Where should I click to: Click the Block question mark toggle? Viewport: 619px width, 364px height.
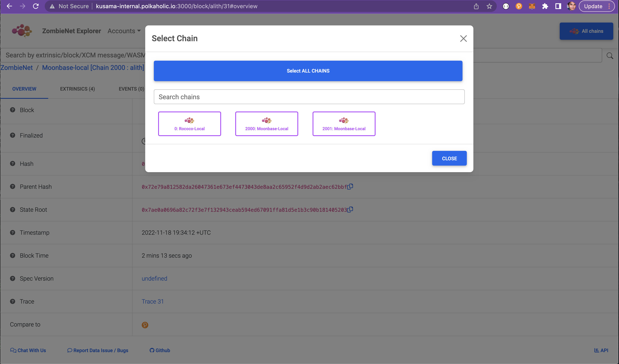[13, 110]
